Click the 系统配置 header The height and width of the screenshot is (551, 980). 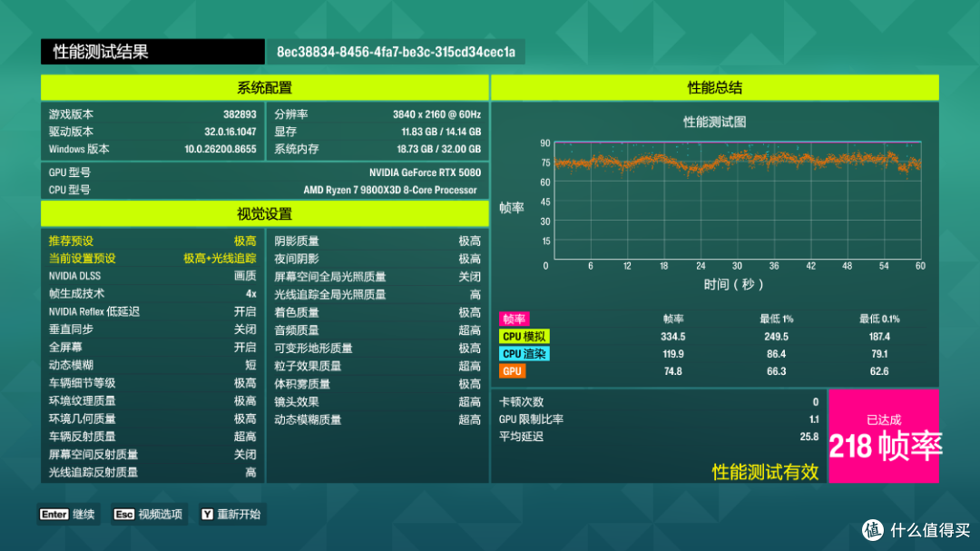pos(264,87)
